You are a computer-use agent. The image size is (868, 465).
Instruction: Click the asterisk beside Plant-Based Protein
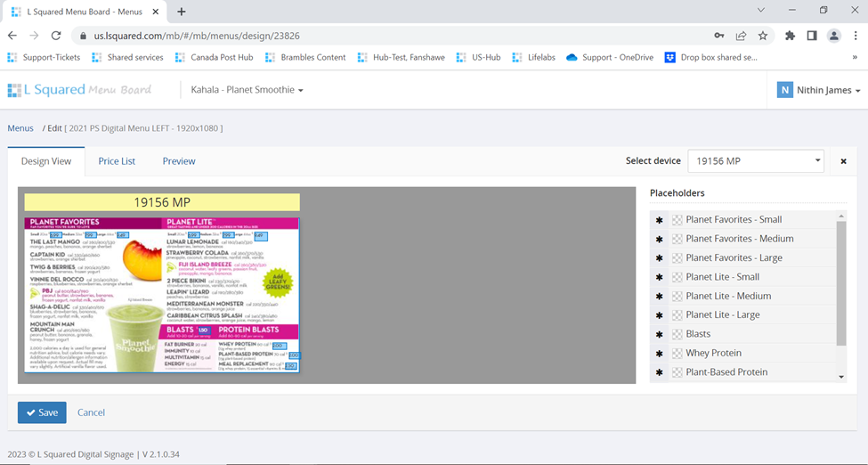click(x=660, y=373)
